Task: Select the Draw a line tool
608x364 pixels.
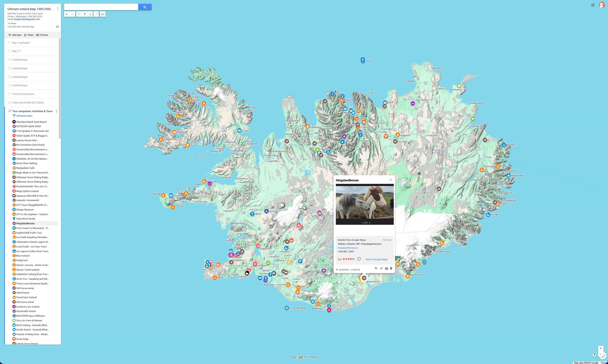Action: click(x=90, y=14)
